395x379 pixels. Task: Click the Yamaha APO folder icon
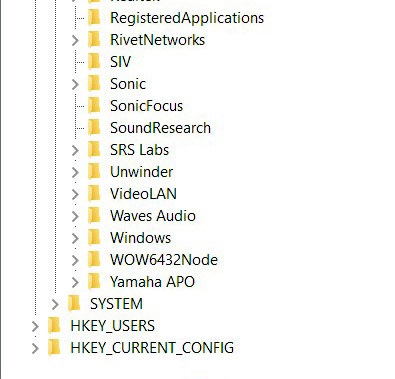pyautogui.click(x=94, y=281)
